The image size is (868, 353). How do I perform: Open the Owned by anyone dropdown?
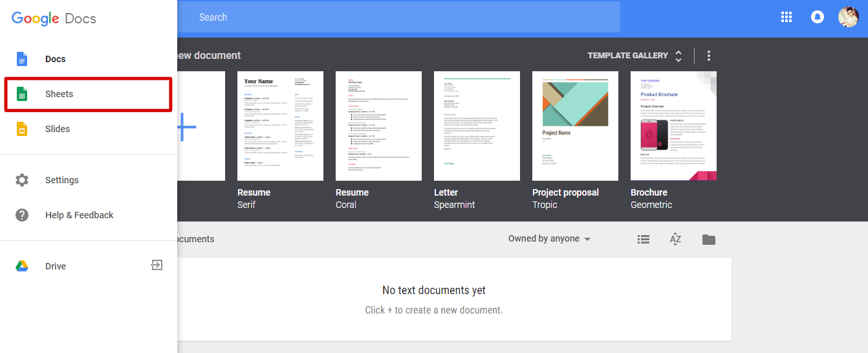click(549, 239)
